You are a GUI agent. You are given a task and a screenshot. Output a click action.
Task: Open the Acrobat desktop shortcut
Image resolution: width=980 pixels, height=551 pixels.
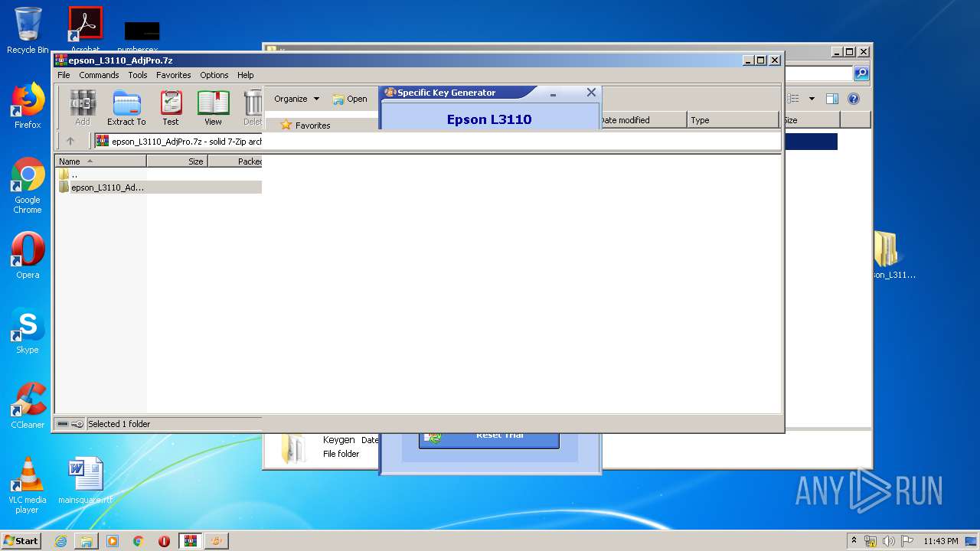pyautogui.click(x=85, y=31)
